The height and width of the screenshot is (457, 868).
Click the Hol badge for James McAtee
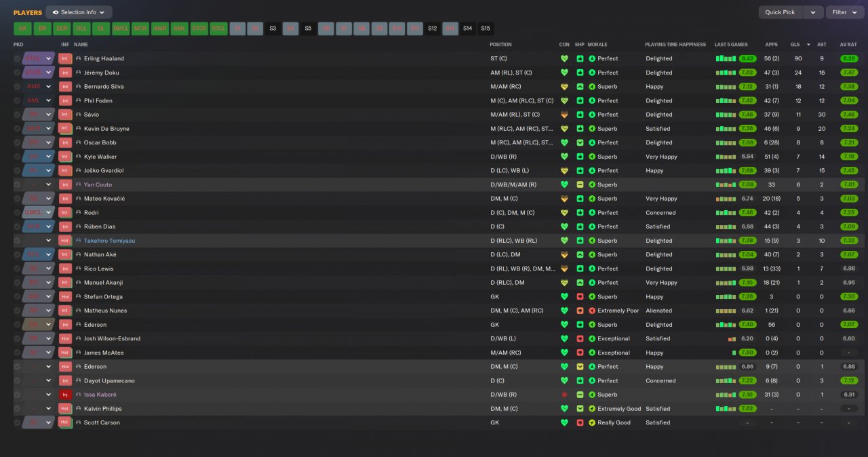[65, 353]
